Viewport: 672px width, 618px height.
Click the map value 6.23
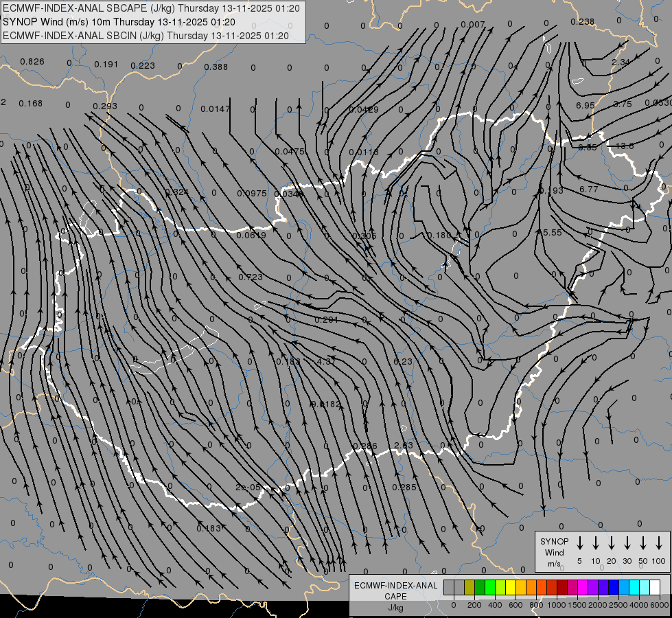click(403, 362)
